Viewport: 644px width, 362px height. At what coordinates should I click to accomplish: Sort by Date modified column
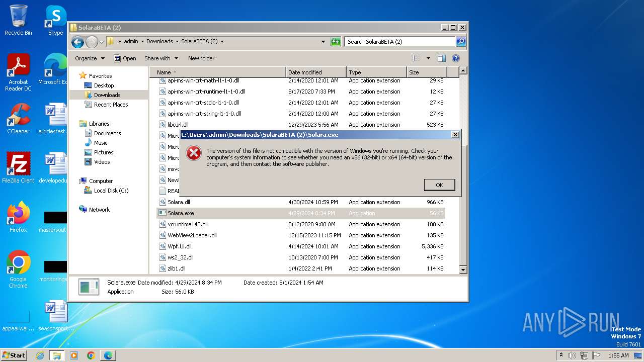tap(316, 72)
